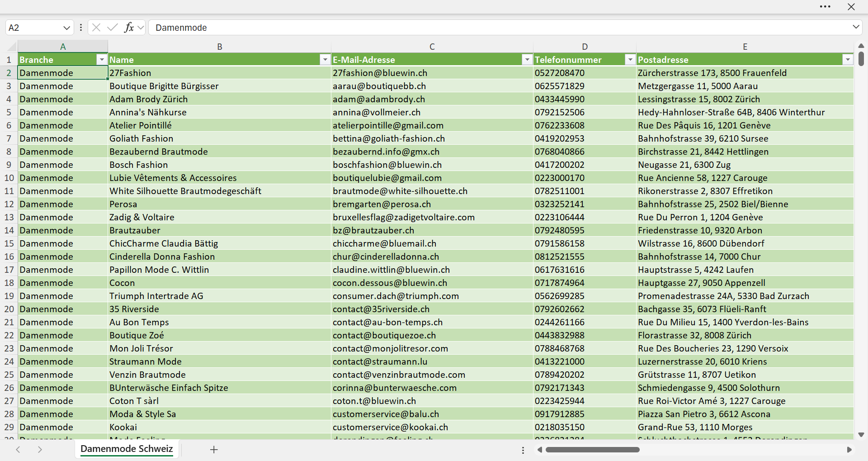Select cell bz@brautzauber.ch
The width and height of the screenshot is (868, 461).
coord(432,230)
